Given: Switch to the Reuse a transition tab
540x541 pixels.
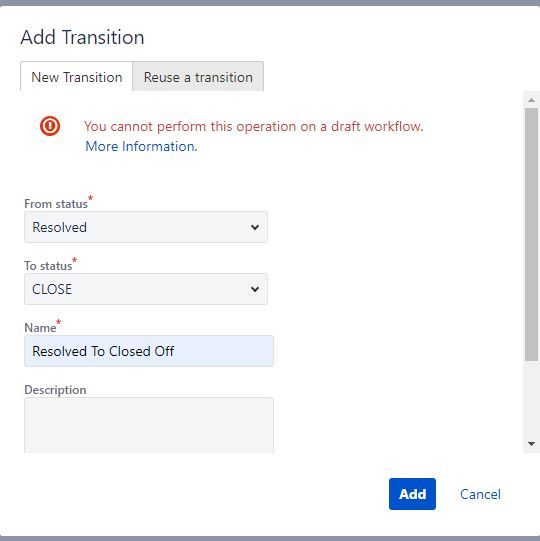Looking at the screenshot, I should [198, 77].
